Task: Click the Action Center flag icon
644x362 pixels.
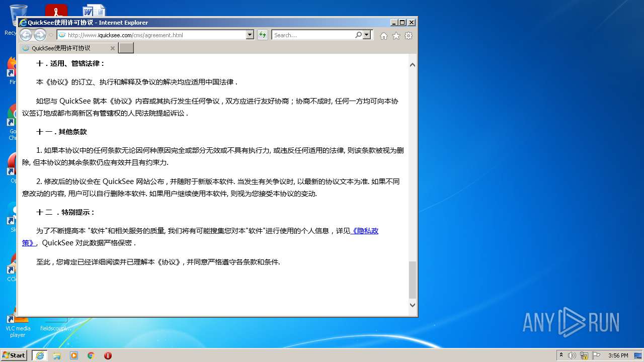Action: pos(596,355)
